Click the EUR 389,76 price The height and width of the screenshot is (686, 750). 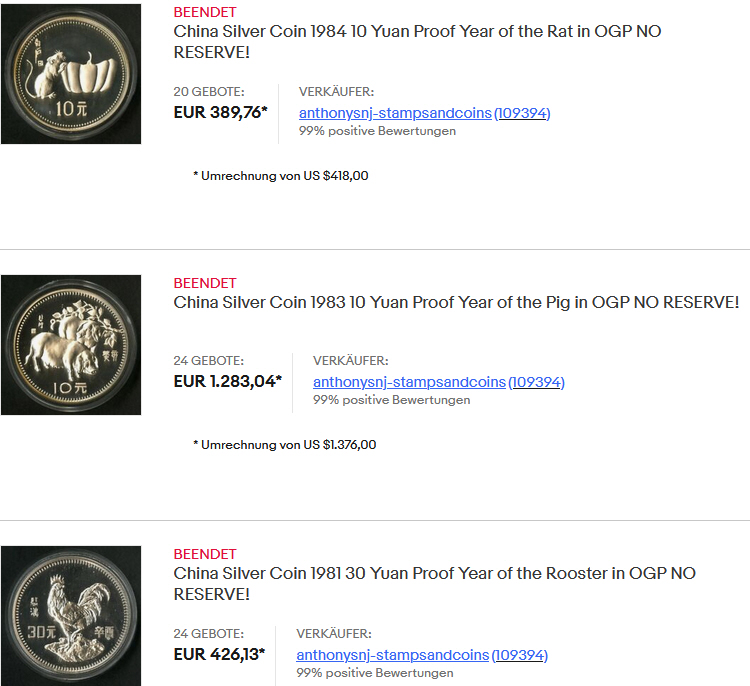221,112
